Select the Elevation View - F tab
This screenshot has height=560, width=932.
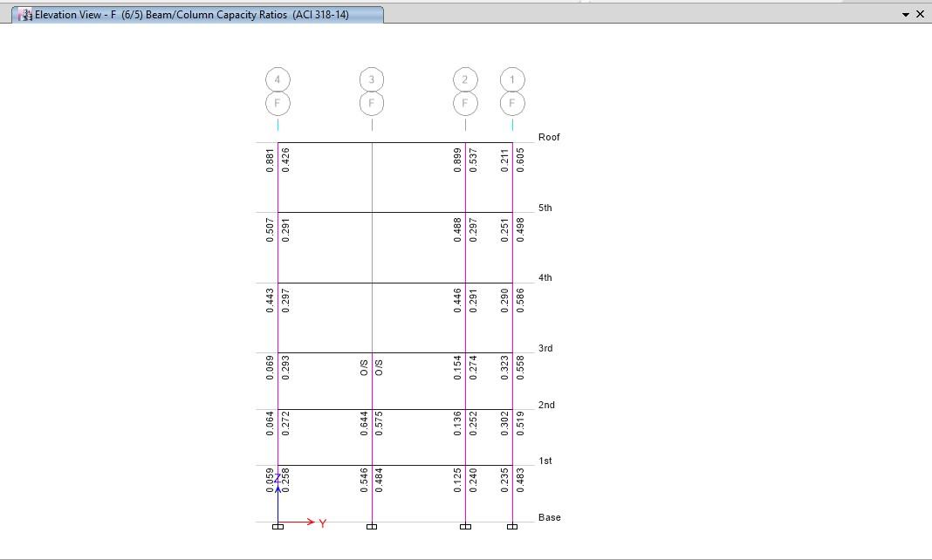click(197, 14)
